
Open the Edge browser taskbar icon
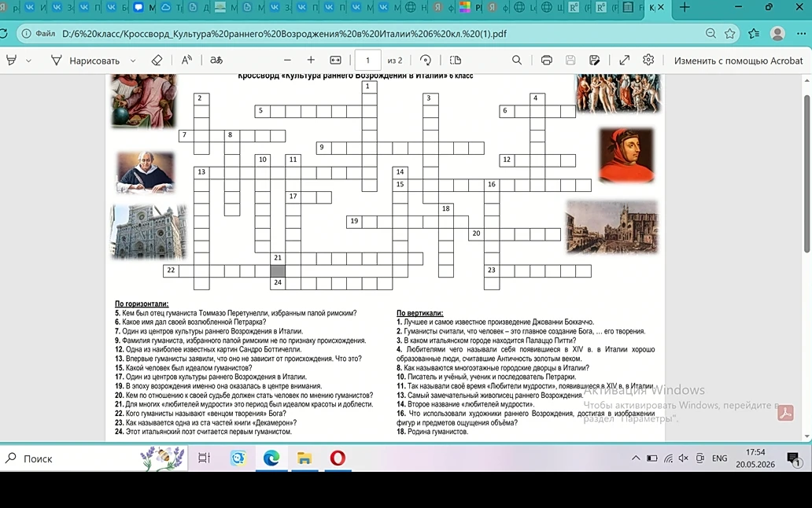coord(271,458)
